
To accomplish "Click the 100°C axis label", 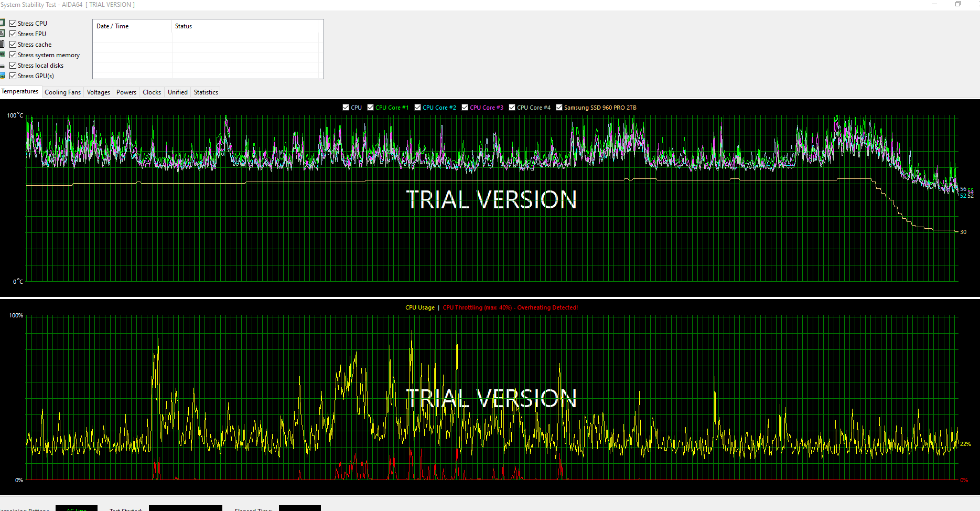I will click(x=15, y=115).
